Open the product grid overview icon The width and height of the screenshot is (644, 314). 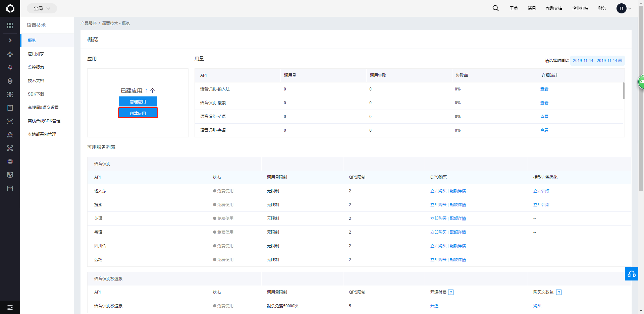click(10, 25)
